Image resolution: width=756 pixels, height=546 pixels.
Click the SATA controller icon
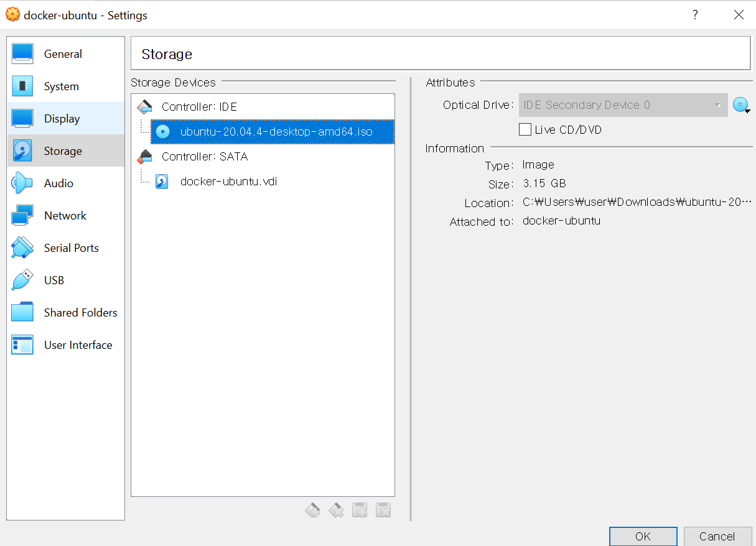[x=144, y=157]
